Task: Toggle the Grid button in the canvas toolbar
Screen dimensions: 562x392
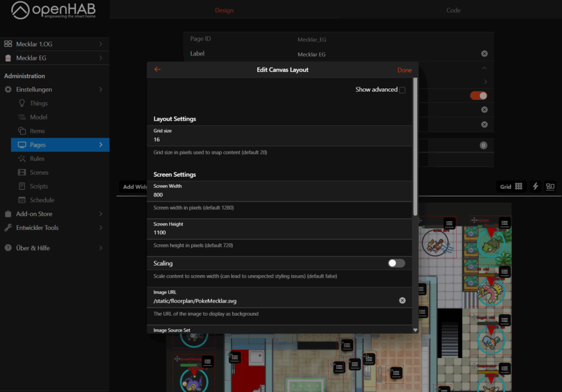Action: tap(512, 187)
